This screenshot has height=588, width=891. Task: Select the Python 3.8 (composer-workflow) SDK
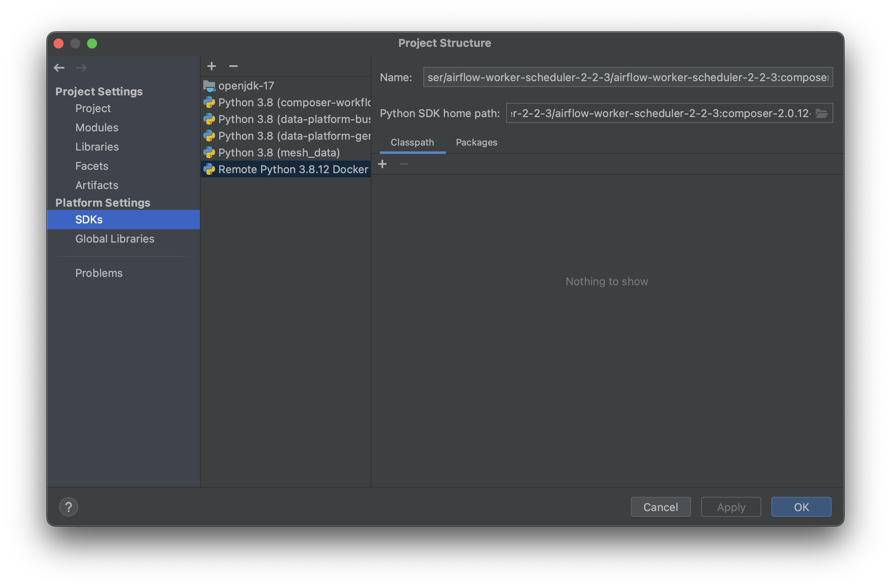click(294, 102)
